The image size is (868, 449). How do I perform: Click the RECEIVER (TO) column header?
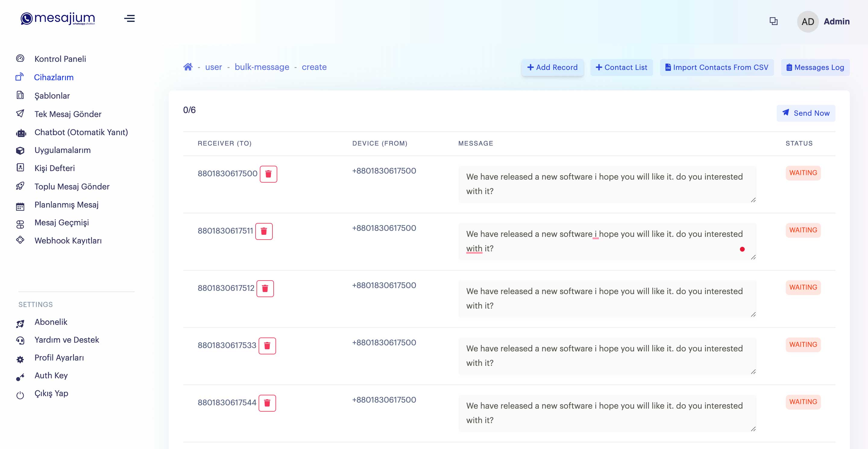pyautogui.click(x=225, y=143)
